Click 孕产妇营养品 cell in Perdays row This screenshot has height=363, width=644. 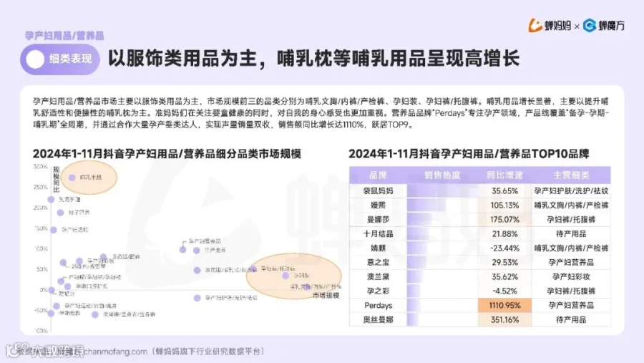pyautogui.click(x=571, y=306)
